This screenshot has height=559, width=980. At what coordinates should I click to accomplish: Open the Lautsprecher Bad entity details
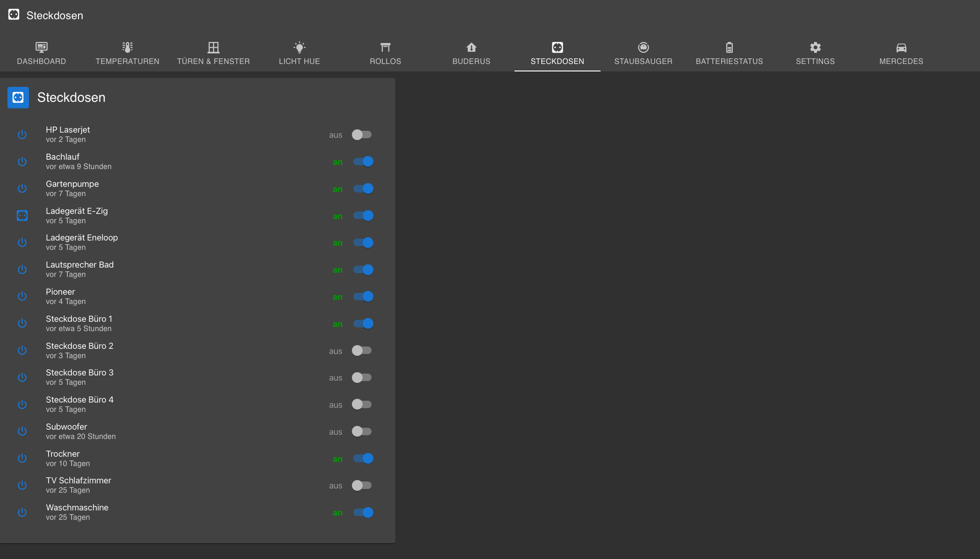(x=79, y=265)
